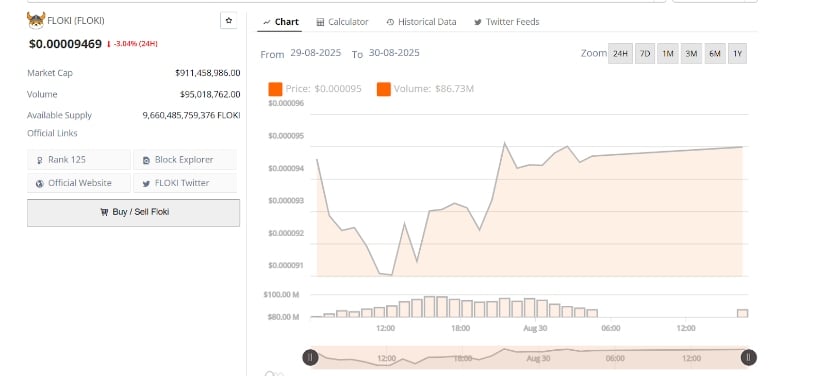Screen dimensions: 825x376
Task: Click the line chart icon in Chart tab
Action: point(267,22)
